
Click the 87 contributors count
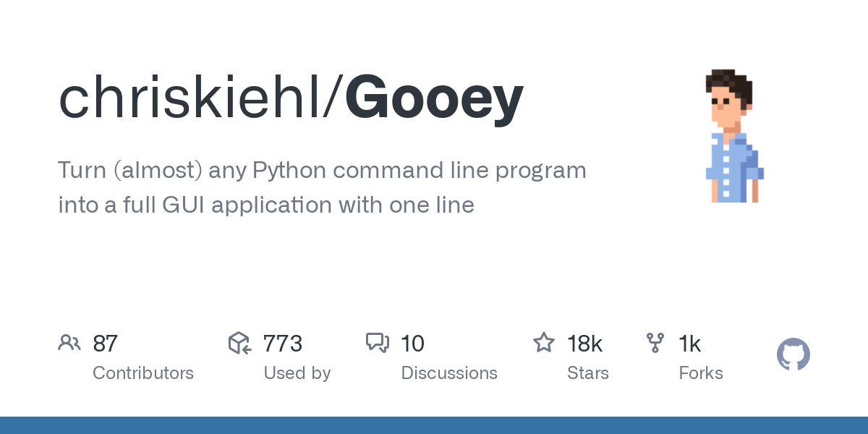[106, 344]
